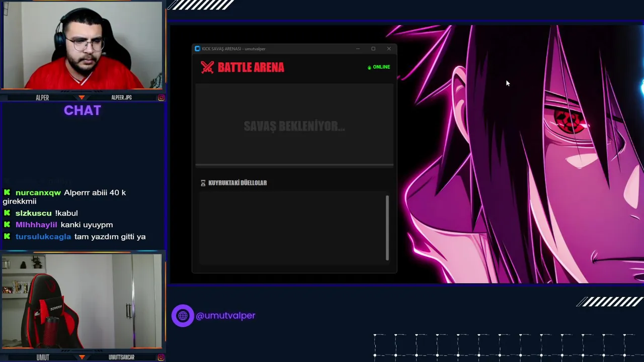Viewport: 644px width, 362px height.
Task: Click the orange arrow under UMUT webcam
Action: coord(82,357)
